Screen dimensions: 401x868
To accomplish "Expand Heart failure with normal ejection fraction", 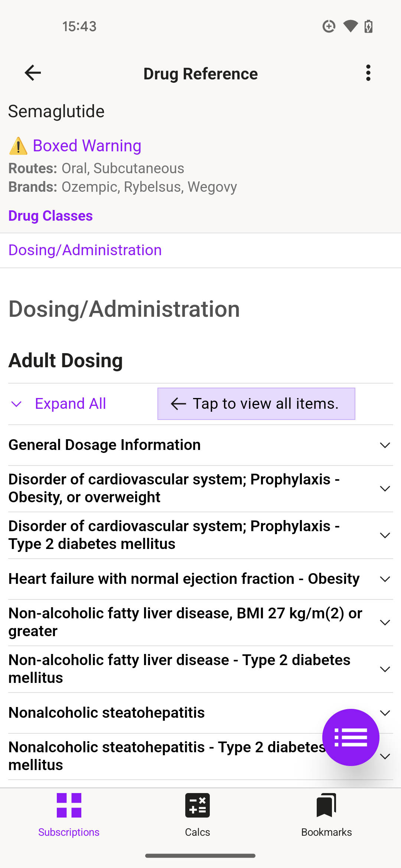I will pyautogui.click(x=200, y=579).
